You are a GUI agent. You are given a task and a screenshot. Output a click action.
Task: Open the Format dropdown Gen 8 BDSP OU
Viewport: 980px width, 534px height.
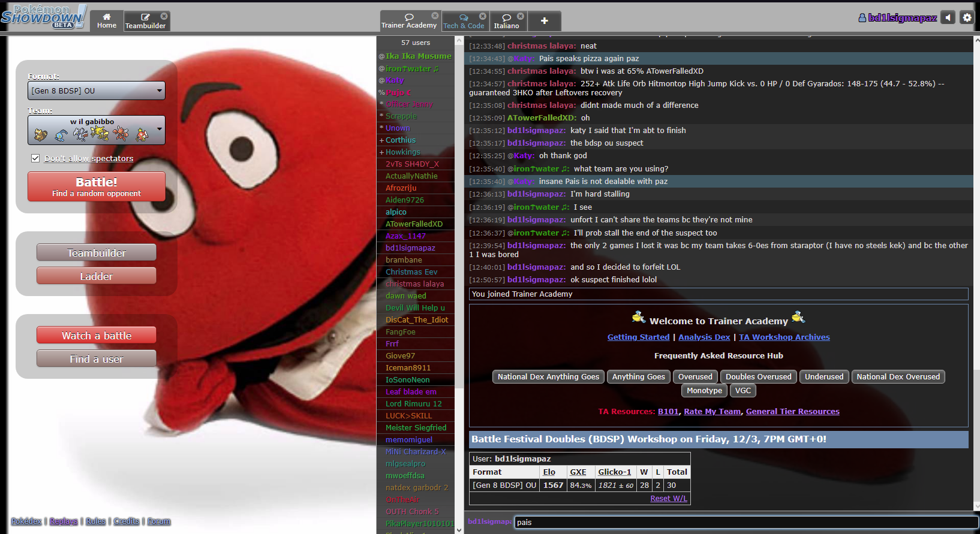click(x=96, y=90)
